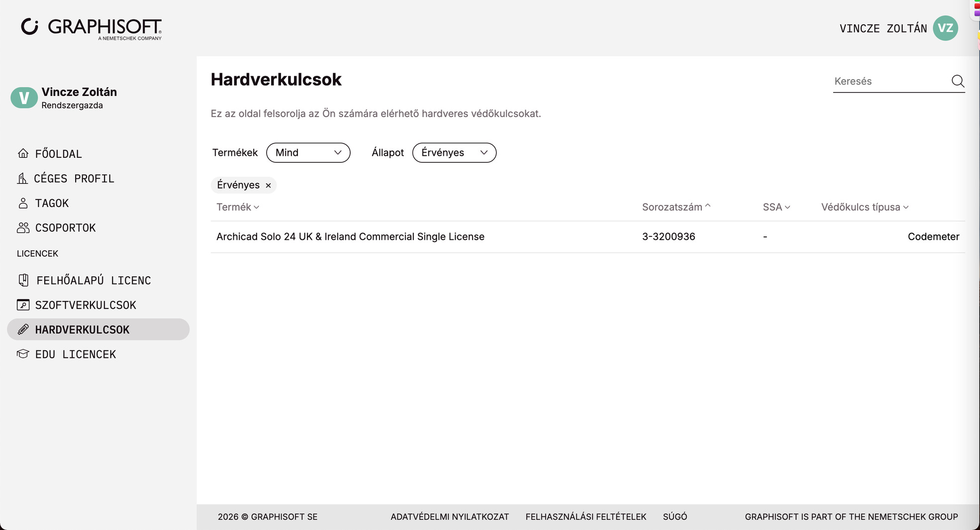This screenshot has width=980, height=530.
Task: Open the Állapot Érvényes dropdown
Action: [x=454, y=153]
